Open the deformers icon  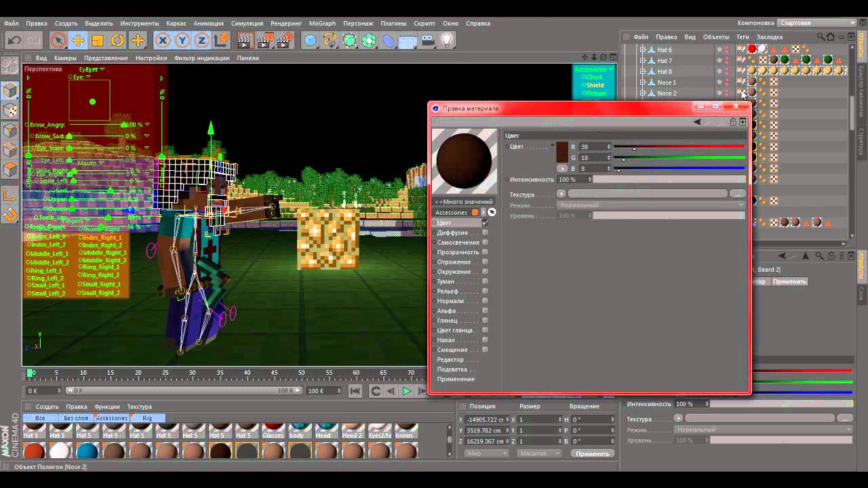(x=389, y=40)
